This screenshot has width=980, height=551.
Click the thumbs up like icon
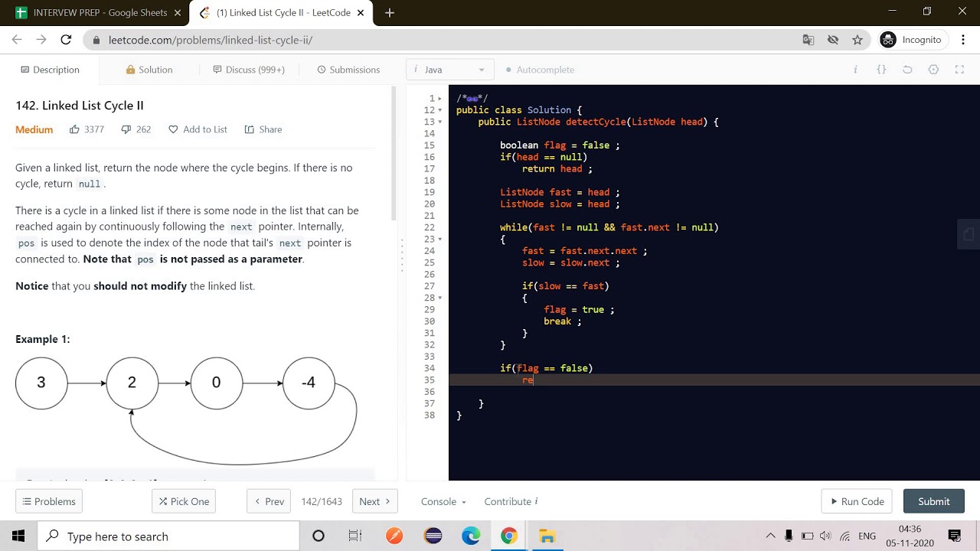tap(74, 129)
